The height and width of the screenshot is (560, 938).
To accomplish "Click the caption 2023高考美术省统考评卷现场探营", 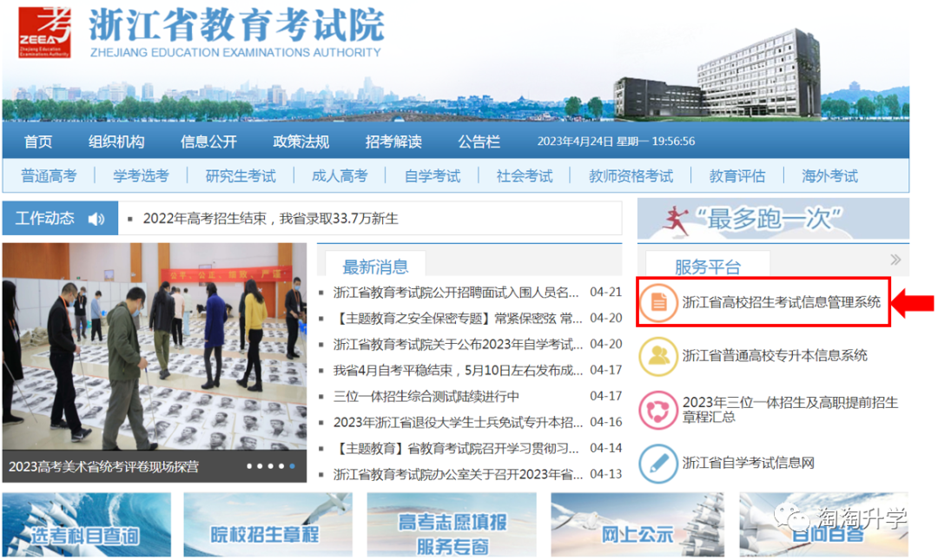I will (103, 467).
